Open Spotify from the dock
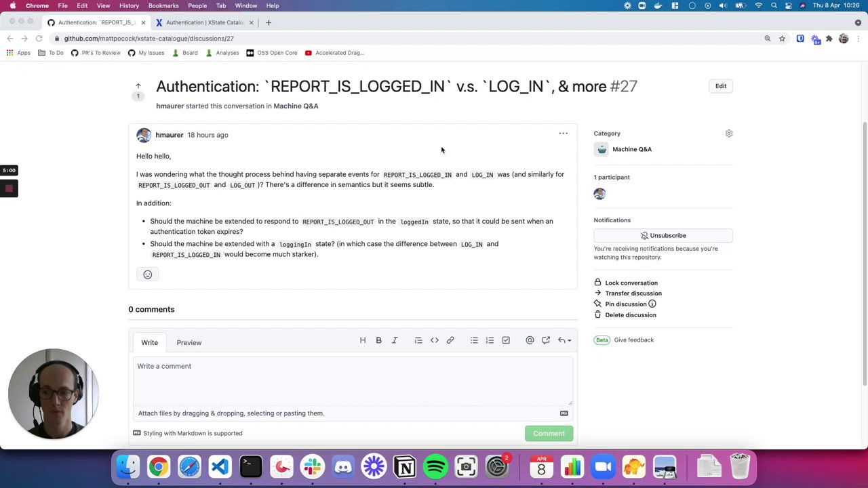The image size is (868, 488). click(435, 467)
